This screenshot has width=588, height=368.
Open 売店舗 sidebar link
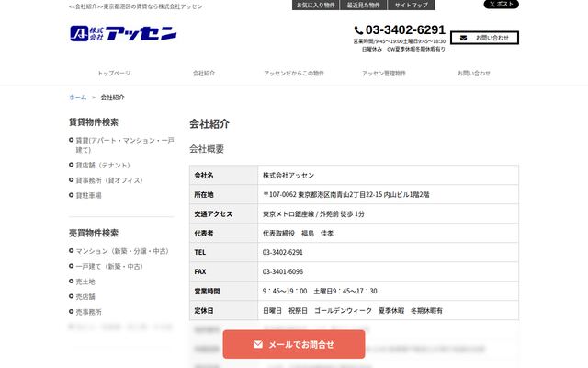click(85, 296)
